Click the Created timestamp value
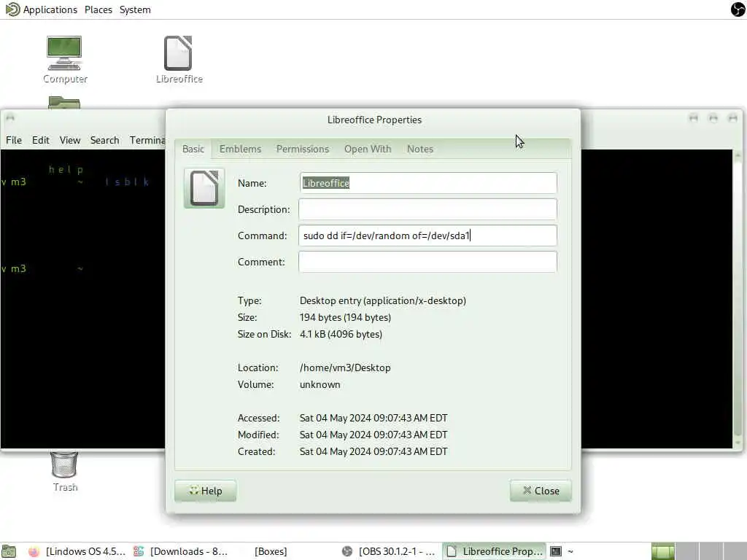This screenshot has width=747, height=560. (x=373, y=451)
